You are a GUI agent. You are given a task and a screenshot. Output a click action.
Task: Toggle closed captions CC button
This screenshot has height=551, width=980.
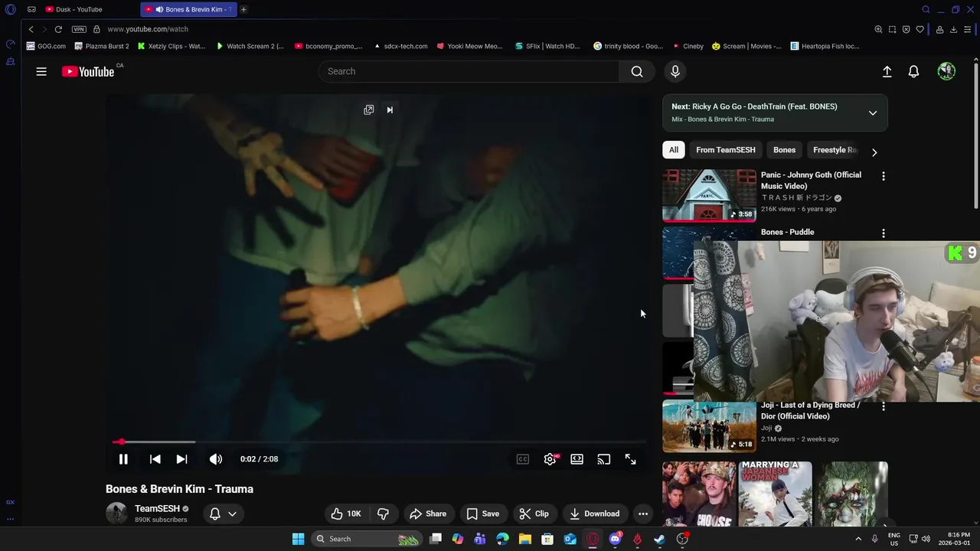click(x=523, y=459)
